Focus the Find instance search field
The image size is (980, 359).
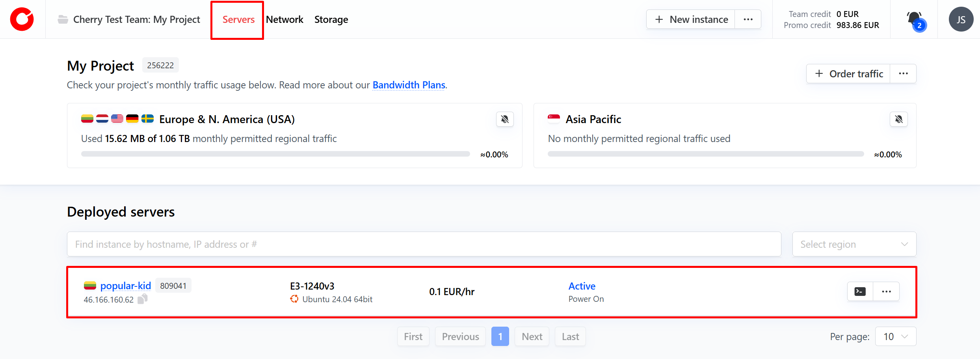click(424, 244)
